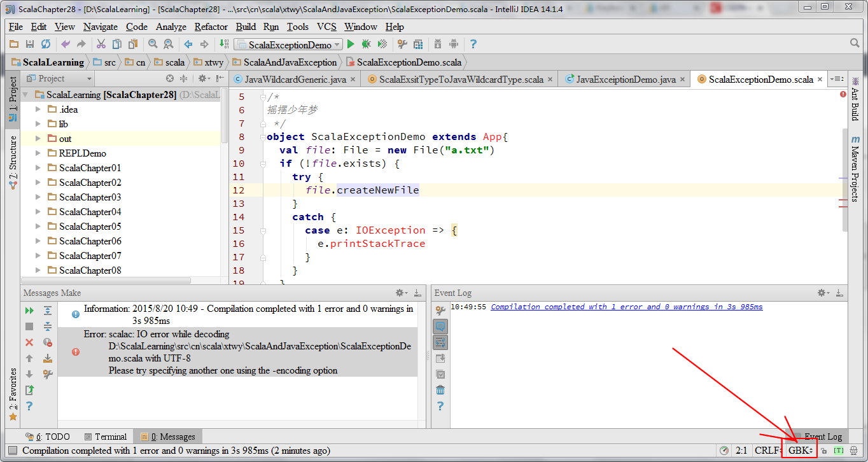
Task: Switch to ScalaExsitTypeToJavaWildcardType.scala tab
Action: point(460,80)
